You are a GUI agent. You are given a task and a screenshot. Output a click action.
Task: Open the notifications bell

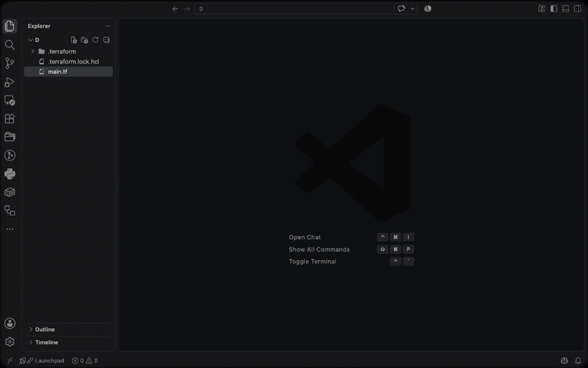click(578, 361)
